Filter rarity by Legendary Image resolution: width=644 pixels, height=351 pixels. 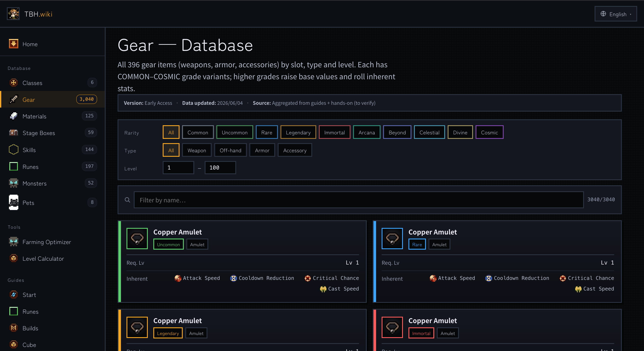[x=298, y=132]
